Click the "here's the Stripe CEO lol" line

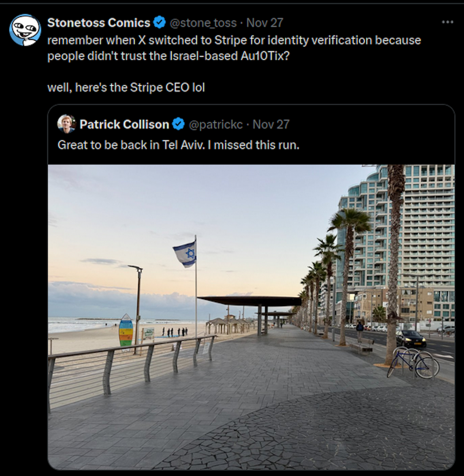tap(126, 88)
